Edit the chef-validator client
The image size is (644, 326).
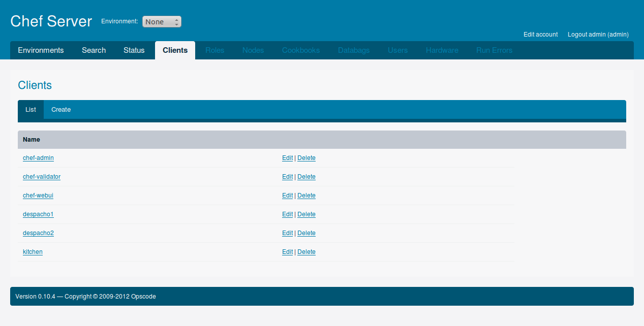287,177
